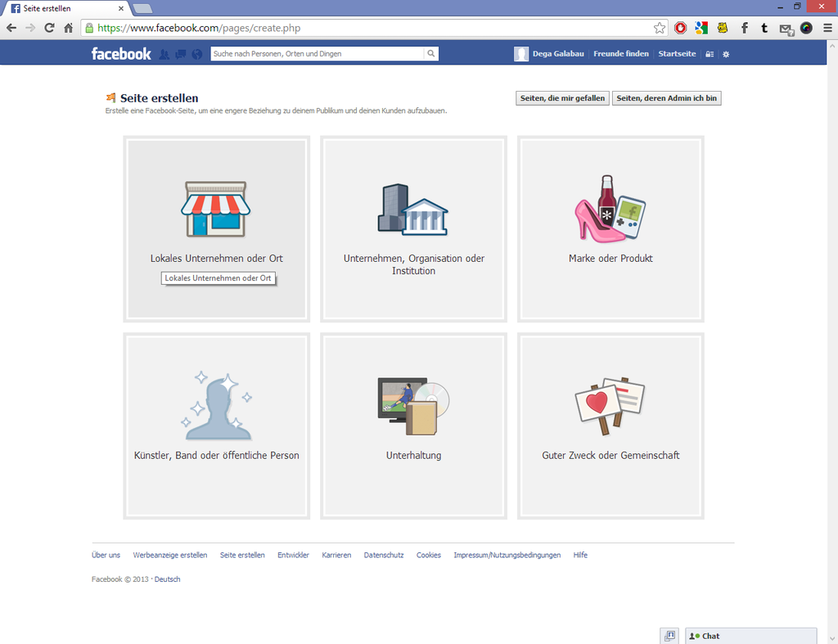Click the Facebook © 2013 copyright text

[x=119, y=579]
